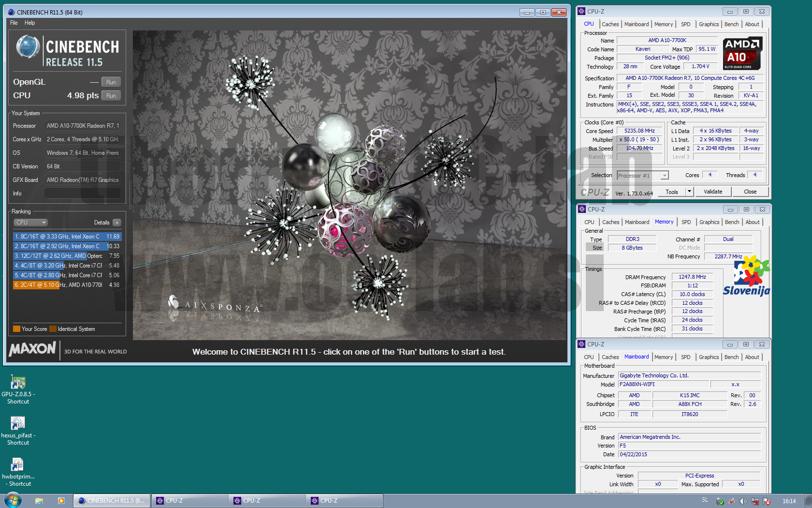Click the AMD A10 processor logo
Image resolution: width=812 pixels, height=508 pixels.
[743, 53]
